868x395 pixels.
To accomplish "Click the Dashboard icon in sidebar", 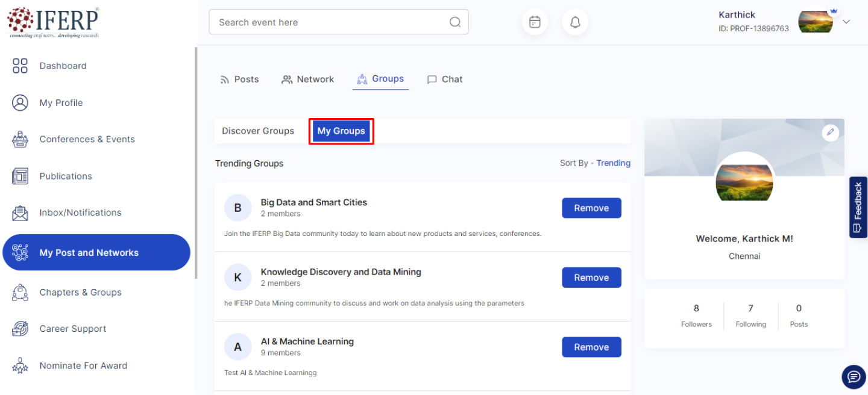I will [x=20, y=66].
